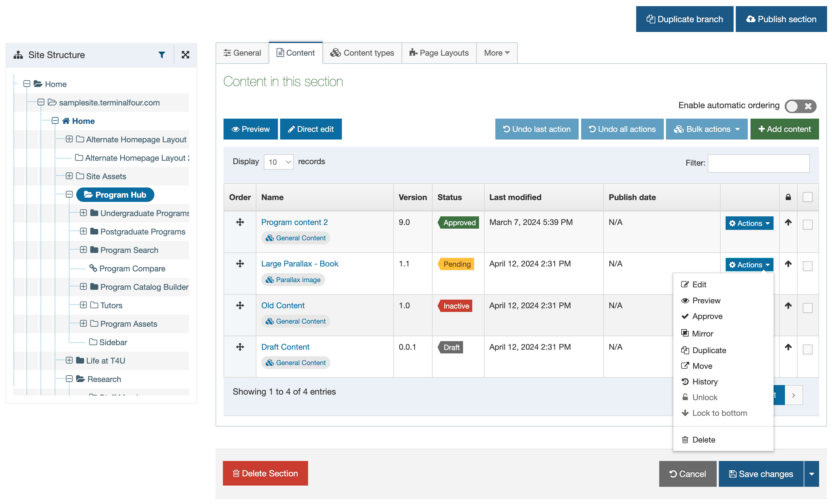Close Actions dropdown for Large Parallax - Book
832x504 pixels.
(749, 265)
